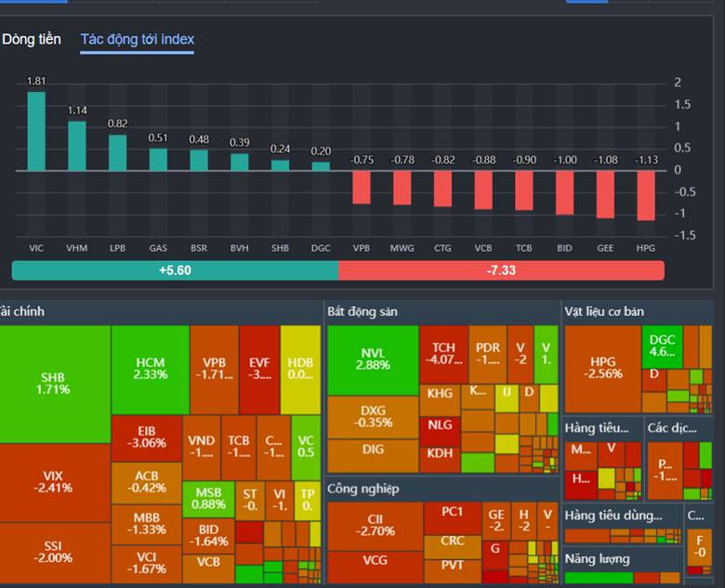Image resolution: width=725 pixels, height=588 pixels.
Task: Click the VHM bar labeled 1.14
Action: [77, 146]
